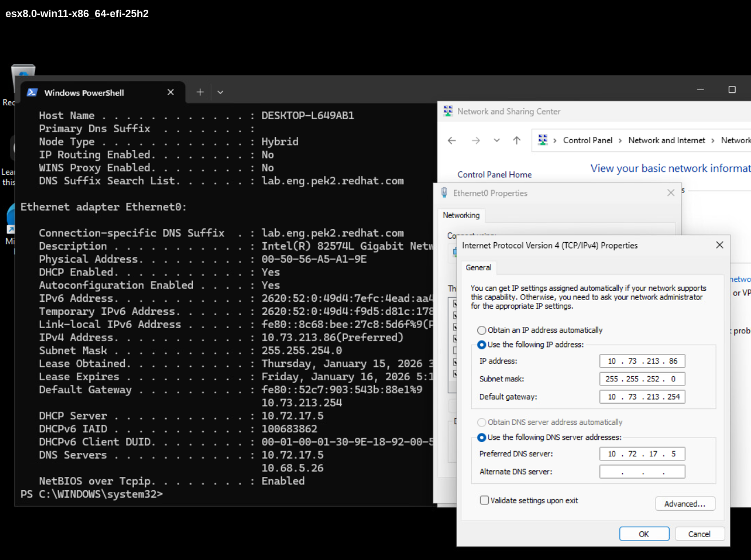The image size is (751, 560).
Task: Click the Ethernet adapter Ethernet0 heading
Action: [104, 207]
